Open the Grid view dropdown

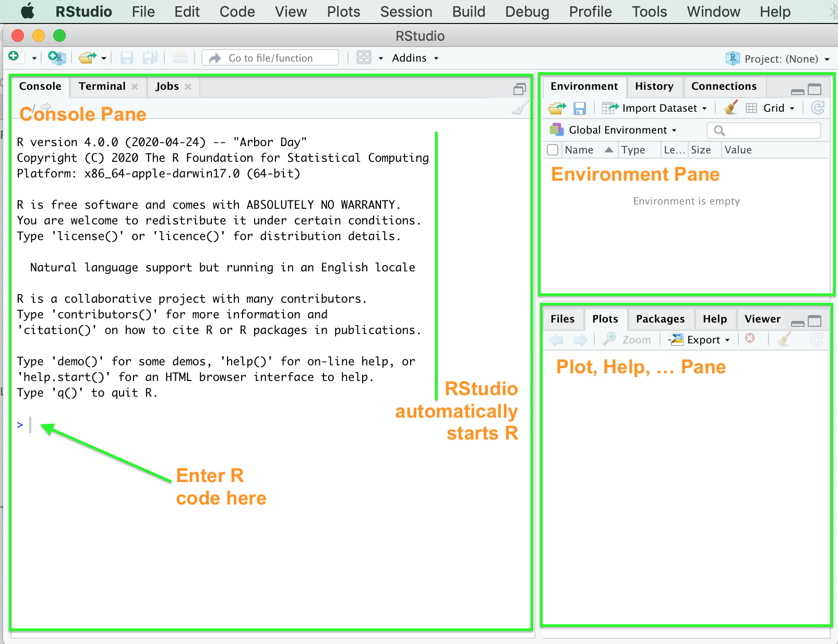coord(770,108)
